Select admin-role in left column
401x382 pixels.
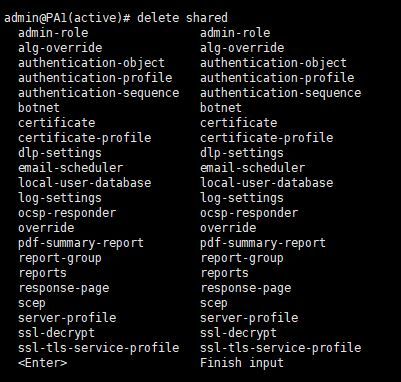click(x=53, y=33)
